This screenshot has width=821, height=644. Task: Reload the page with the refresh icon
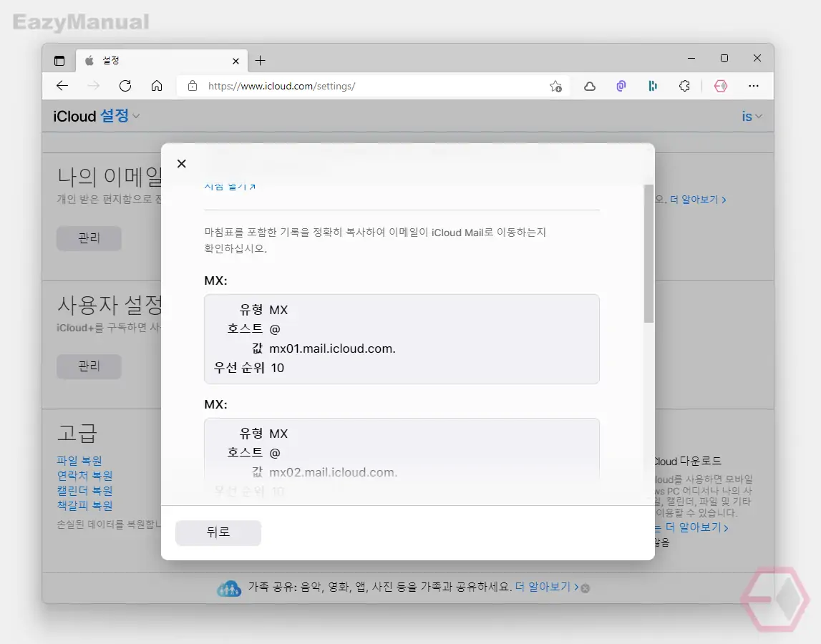tap(125, 86)
